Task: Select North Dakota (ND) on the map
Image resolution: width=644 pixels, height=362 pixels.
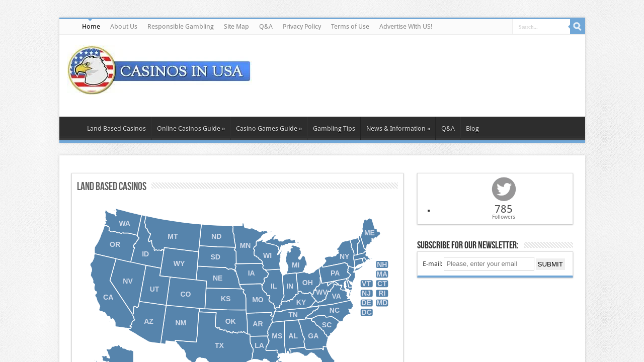Action: pyautogui.click(x=216, y=236)
